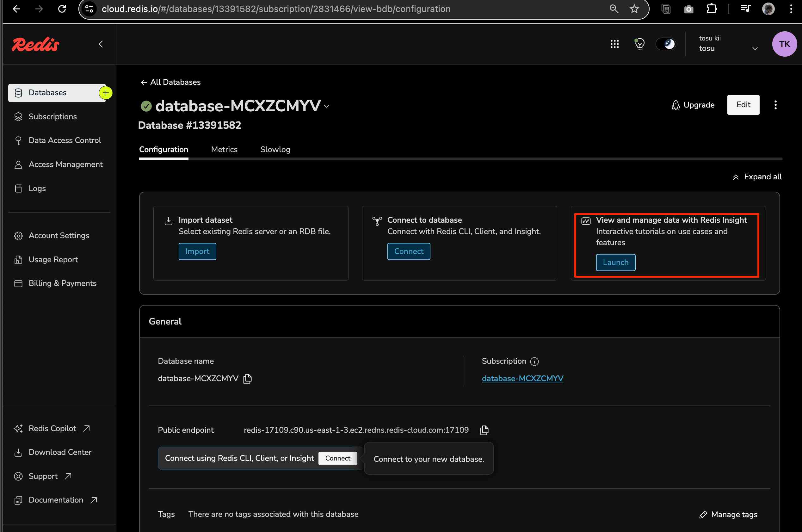Expand the tosu account dropdown
The width and height of the screenshot is (802, 532).
pyautogui.click(x=755, y=48)
